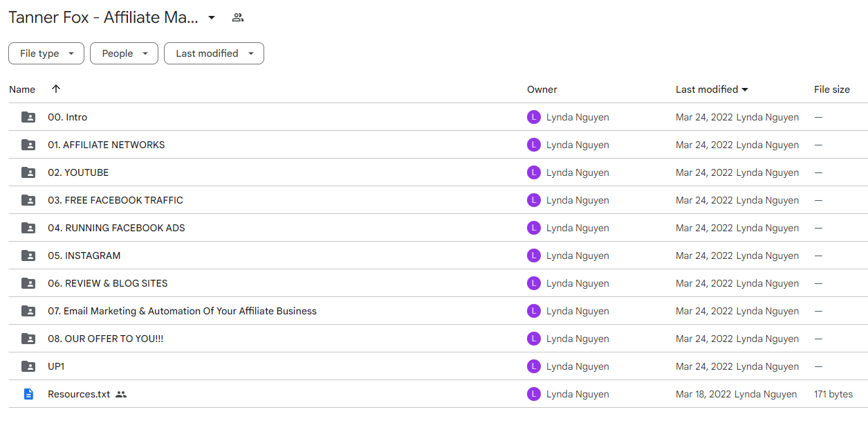Select the UP1 folder name
The image size is (868, 421).
click(x=56, y=366)
